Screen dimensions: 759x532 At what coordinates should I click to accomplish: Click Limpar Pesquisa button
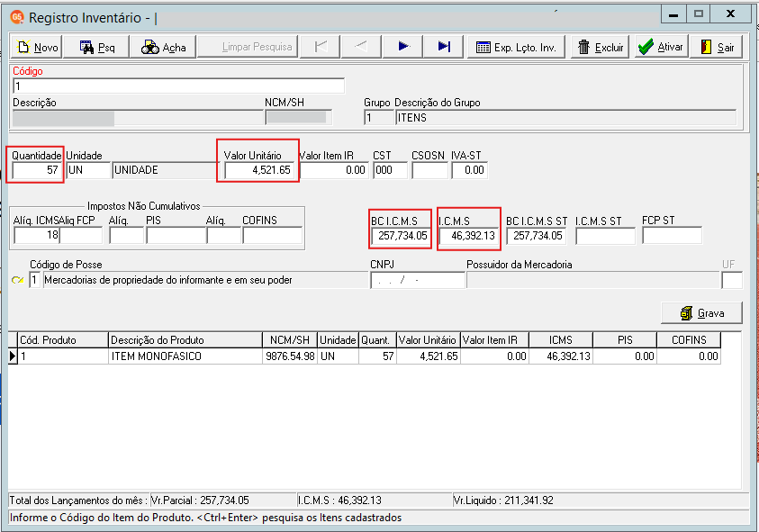click(x=248, y=47)
